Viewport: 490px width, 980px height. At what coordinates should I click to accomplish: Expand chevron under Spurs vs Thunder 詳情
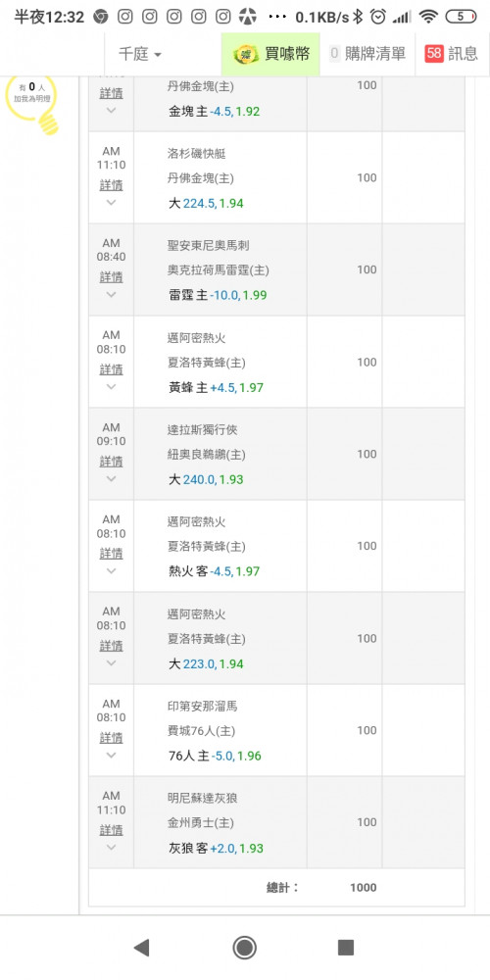pyautogui.click(x=112, y=294)
